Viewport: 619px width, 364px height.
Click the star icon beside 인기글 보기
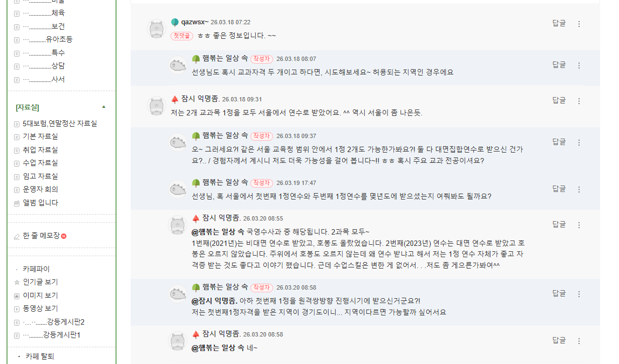pos(17,282)
